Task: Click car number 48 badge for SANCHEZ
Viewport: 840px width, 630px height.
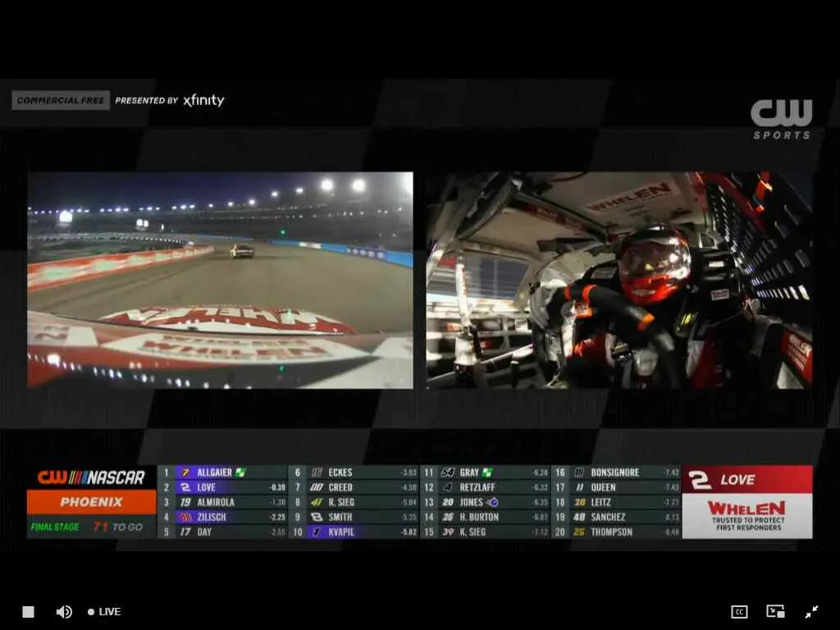Action: [579, 518]
